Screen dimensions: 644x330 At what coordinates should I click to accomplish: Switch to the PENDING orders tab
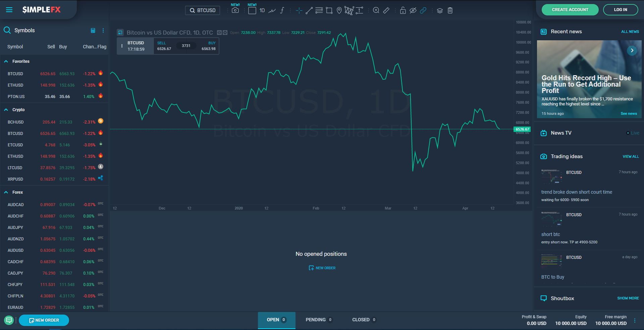click(319, 320)
